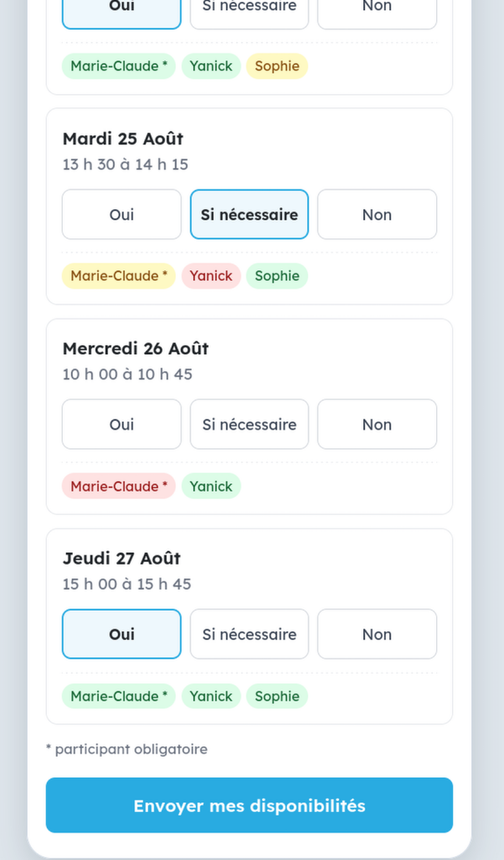Viewport: 504px width, 860px height.
Task: Select Non for Mardi 25 Août
Action: coord(377,215)
